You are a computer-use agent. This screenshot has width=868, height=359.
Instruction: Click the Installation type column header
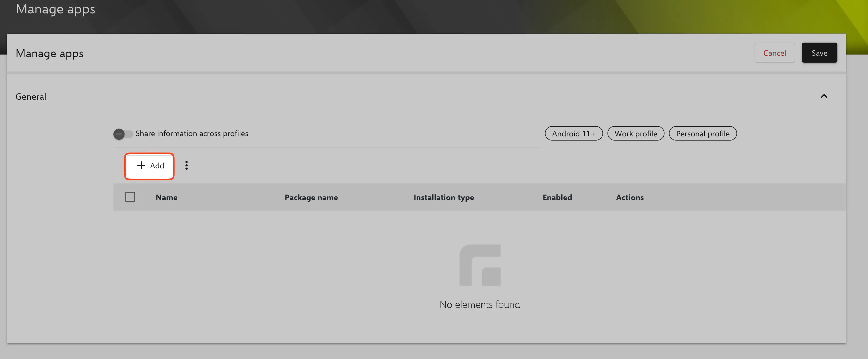click(x=443, y=197)
